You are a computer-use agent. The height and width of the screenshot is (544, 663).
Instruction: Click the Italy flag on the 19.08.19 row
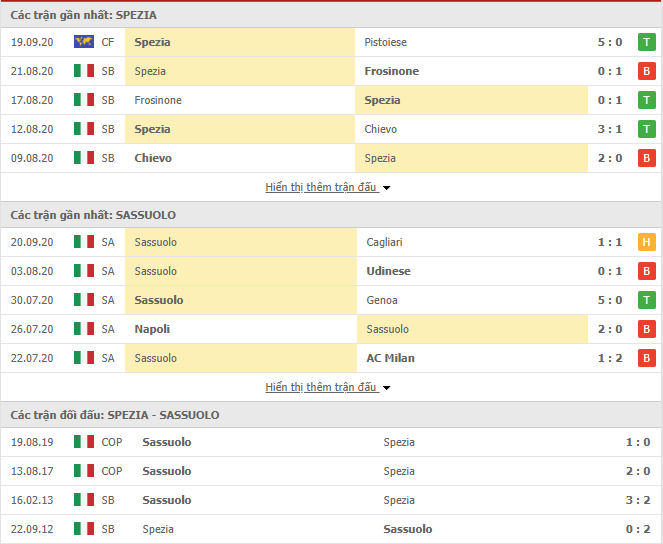[84, 442]
